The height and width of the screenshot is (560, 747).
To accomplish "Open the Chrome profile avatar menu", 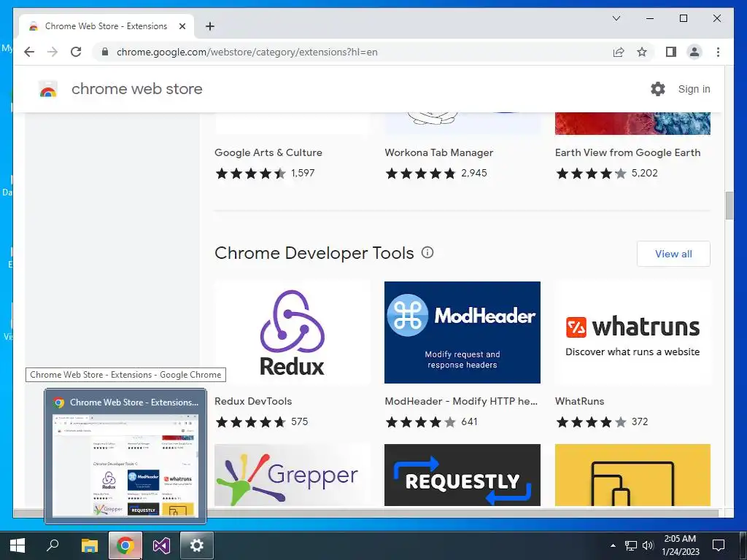I will pos(694,52).
